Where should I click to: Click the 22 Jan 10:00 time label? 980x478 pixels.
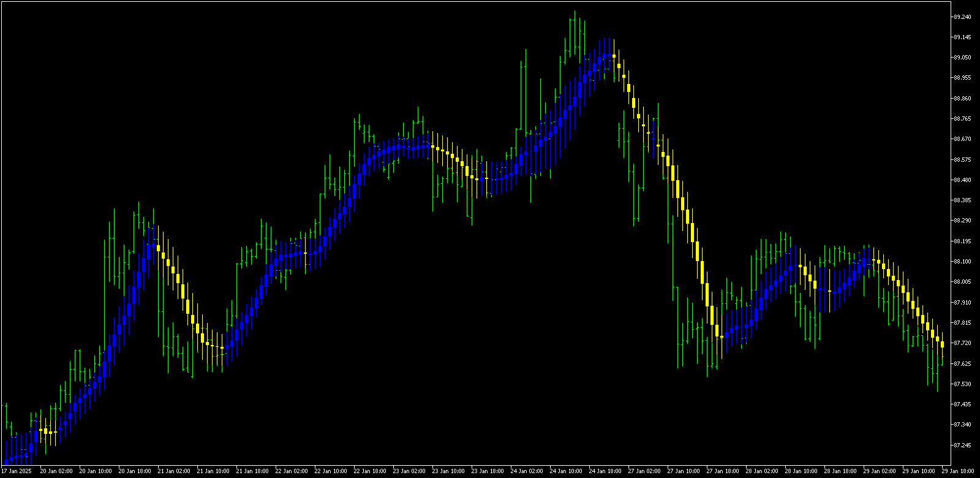pos(331,471)
